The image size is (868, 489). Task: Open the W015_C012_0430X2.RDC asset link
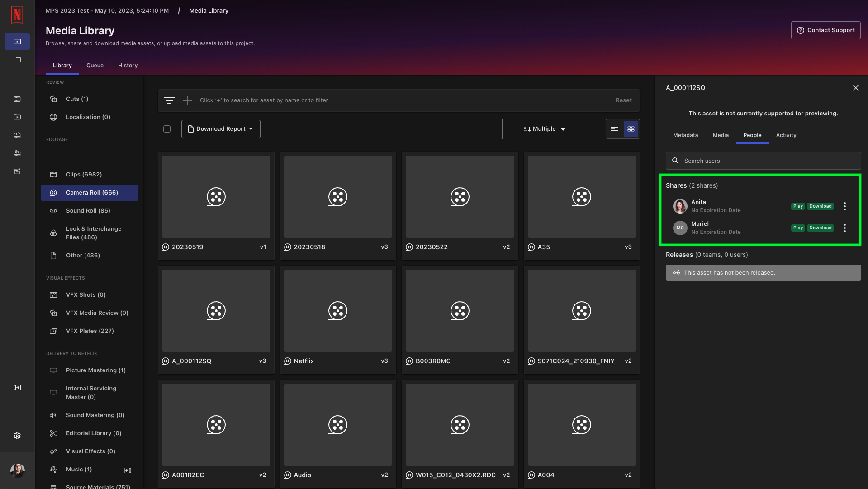tap(455, 475)
